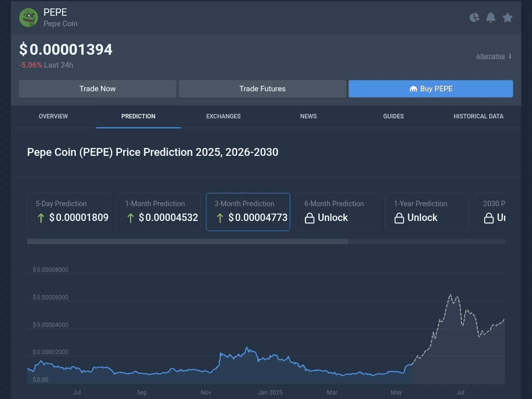
Task: Select the 3-Month Prediction card
Action: [248, 212]
